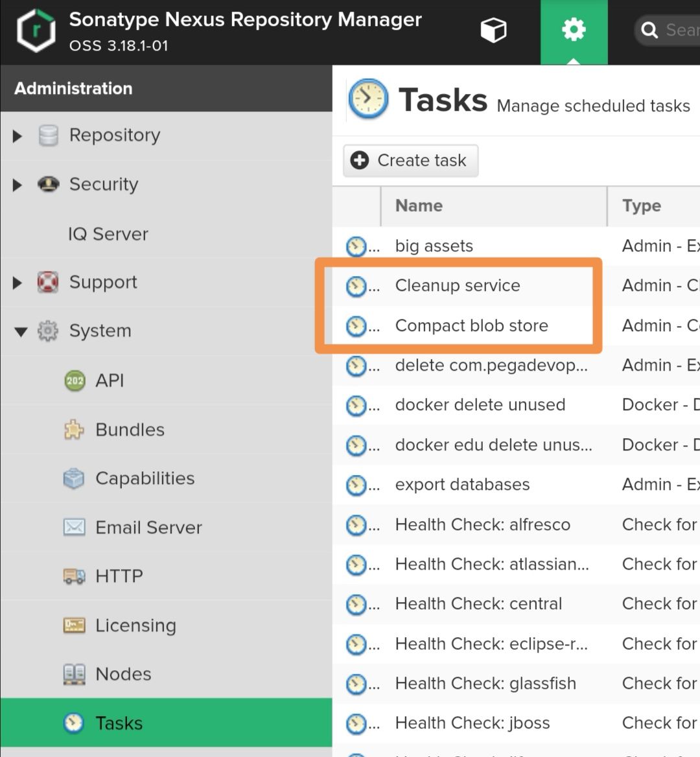Click the Create task button
The width and height of the screenshot is (700, 757).
pyautogui.click(x=411, y=160)
